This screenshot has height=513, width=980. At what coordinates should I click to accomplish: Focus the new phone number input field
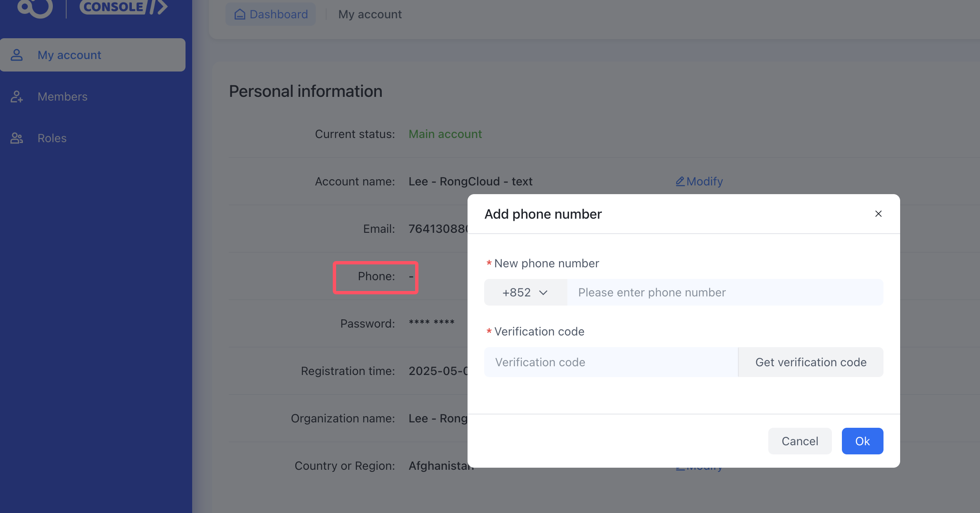point(725,292)
